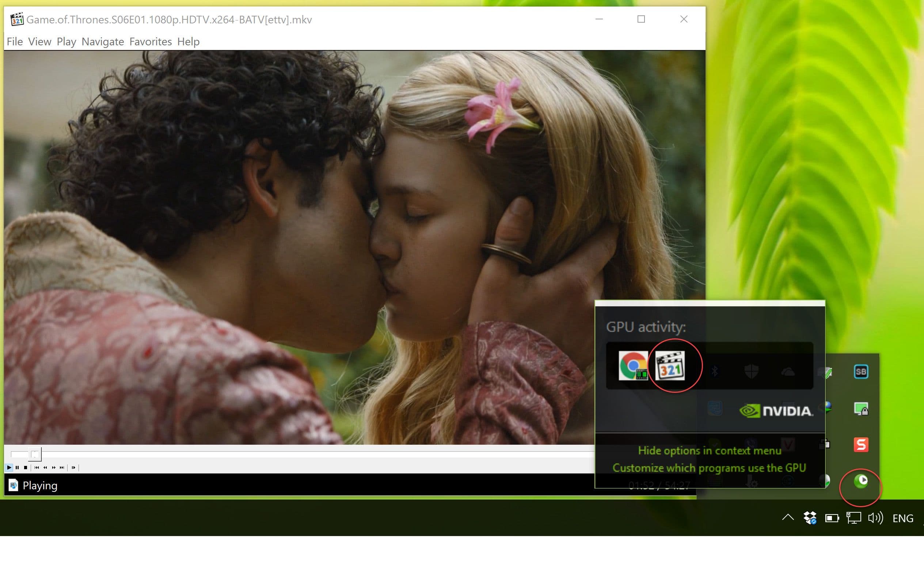Collapse the hidden tray icons chevron
924x562 pixels.
point(788,518)
